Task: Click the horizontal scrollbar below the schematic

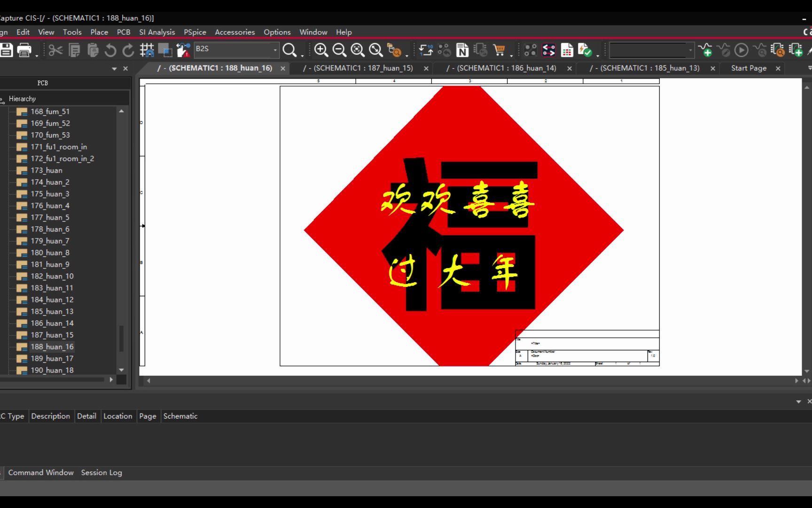Action: pyautogui.click(x=470, y=381)
